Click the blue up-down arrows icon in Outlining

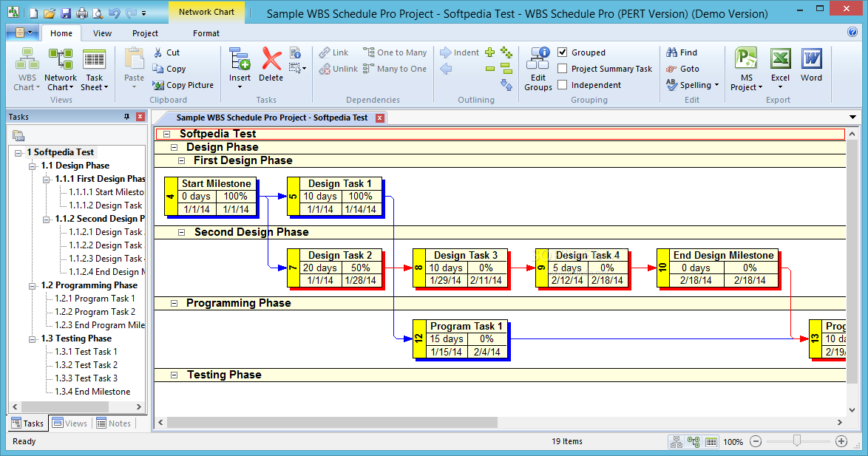(506, 85)
